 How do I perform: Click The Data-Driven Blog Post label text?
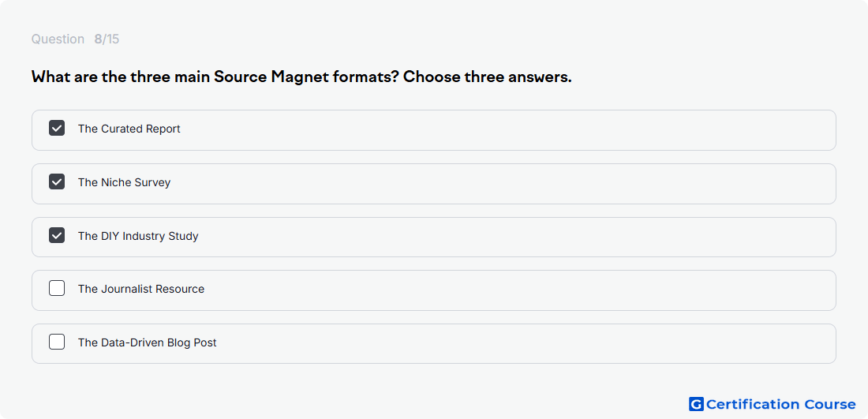148,342
